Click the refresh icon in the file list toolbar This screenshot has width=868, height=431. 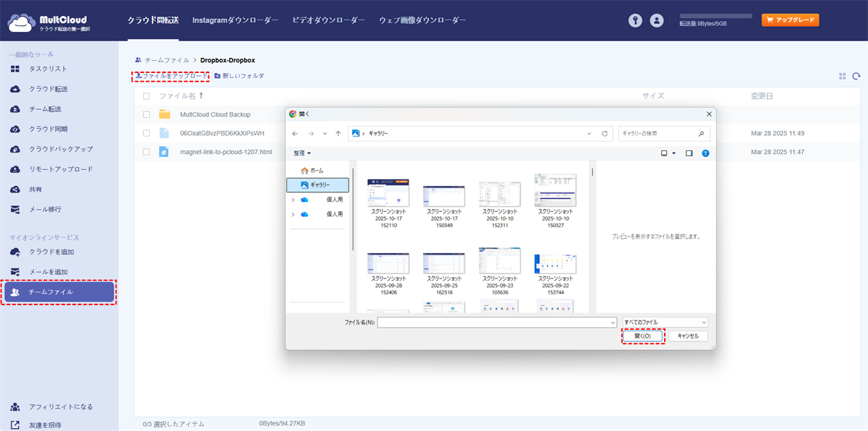coord(856,76)
